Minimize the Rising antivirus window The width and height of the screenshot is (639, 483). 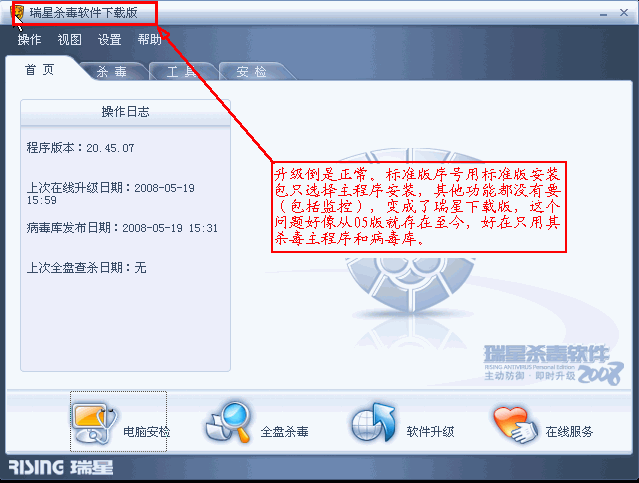click(604, 13)
